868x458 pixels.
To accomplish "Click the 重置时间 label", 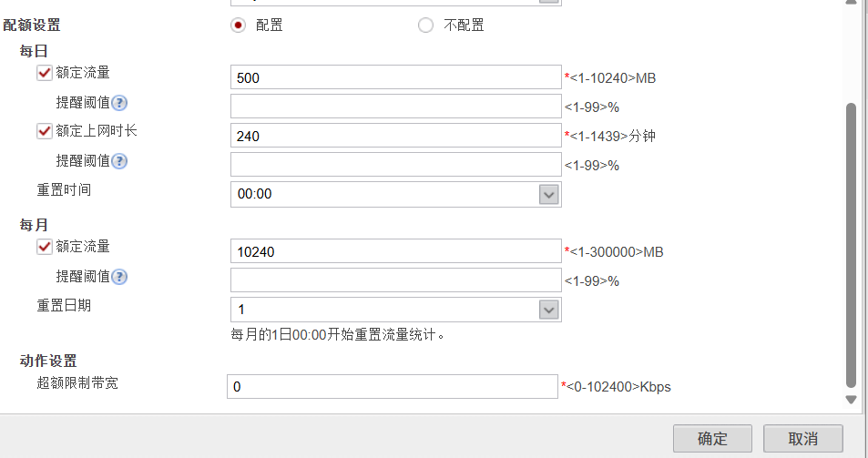I will click(64, 190).
